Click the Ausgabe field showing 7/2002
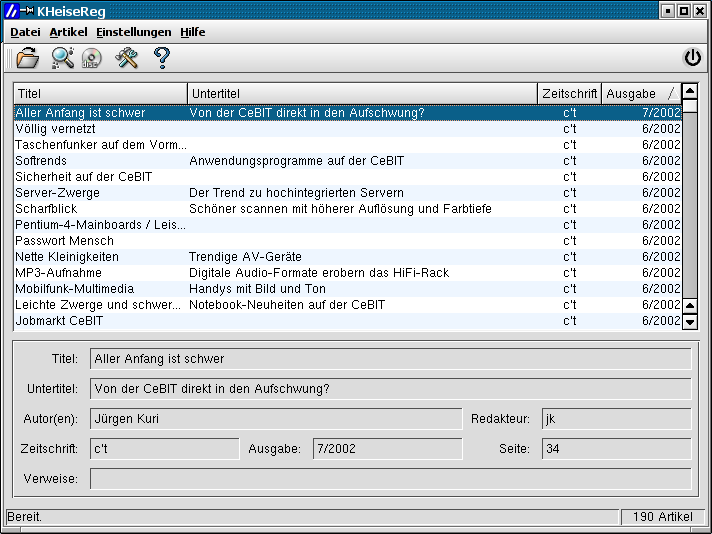This screenshot has width=712, height=534. coord(387,449)
